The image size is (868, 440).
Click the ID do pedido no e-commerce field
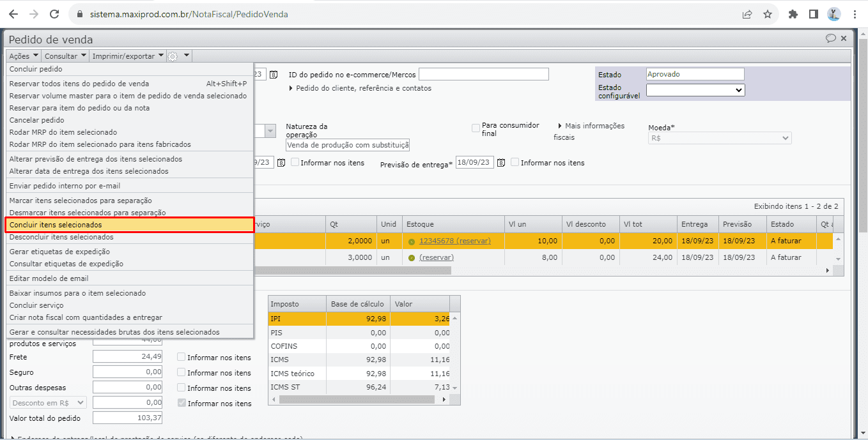[483, 74]
